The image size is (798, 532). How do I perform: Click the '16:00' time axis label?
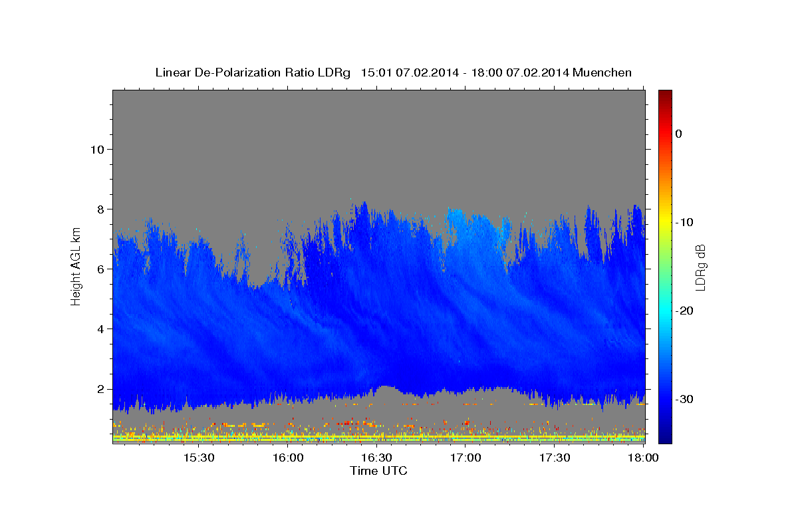point(287,458)
